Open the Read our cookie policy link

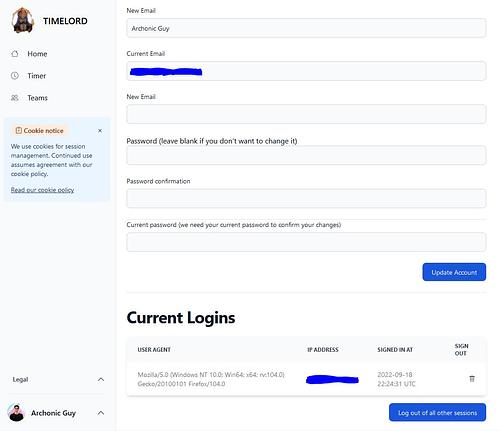tap(42, 190)
